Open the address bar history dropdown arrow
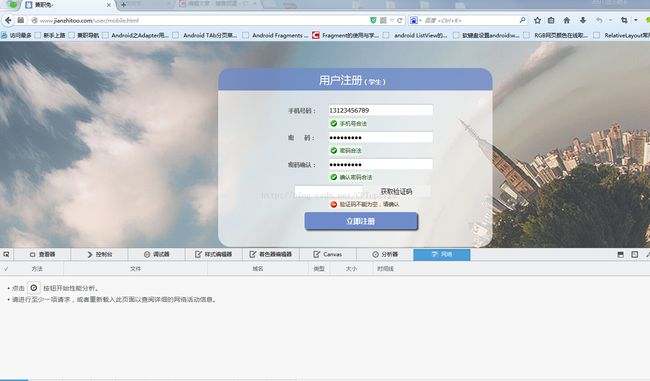Viewport: 650px width, 381px height. pyautogui.click(x=392, y=20)
